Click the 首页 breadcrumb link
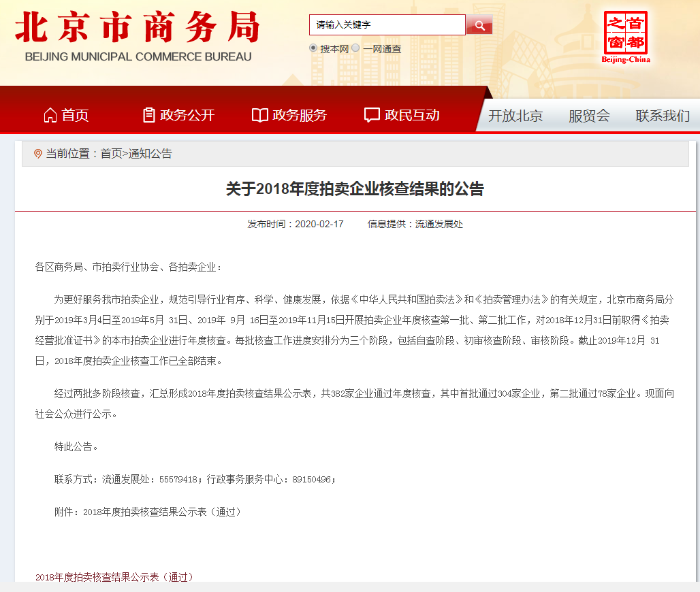The height and width of the screenshot is (592, 700). (x=111, y=154)
